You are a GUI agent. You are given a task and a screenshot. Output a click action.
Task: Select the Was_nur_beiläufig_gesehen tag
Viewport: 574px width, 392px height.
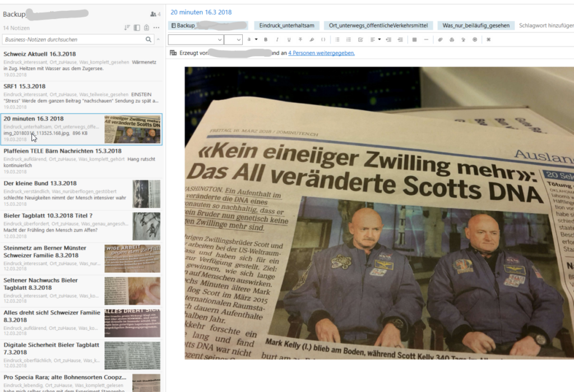pyautogui.click(x=476, y=25)
